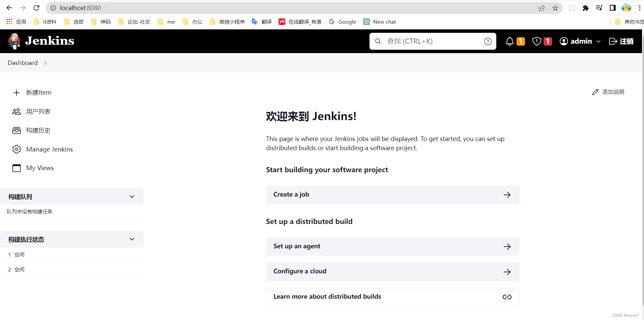Open the 在线翻译_有道 bookmark
Image resolution: width=644 pixels, height=320 pixels.
(x=300, y=22)
